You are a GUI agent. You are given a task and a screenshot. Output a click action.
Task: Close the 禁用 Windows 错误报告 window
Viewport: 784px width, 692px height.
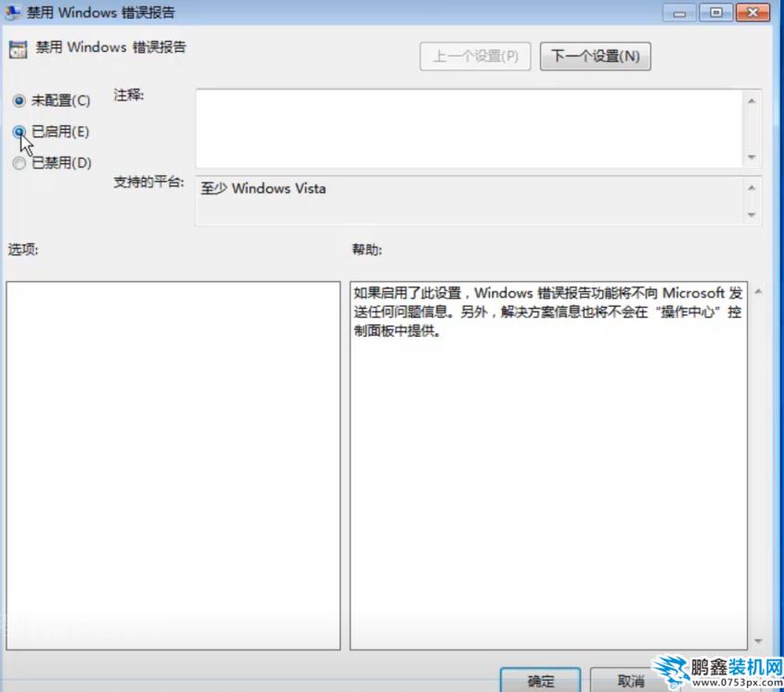coord(753,13)
